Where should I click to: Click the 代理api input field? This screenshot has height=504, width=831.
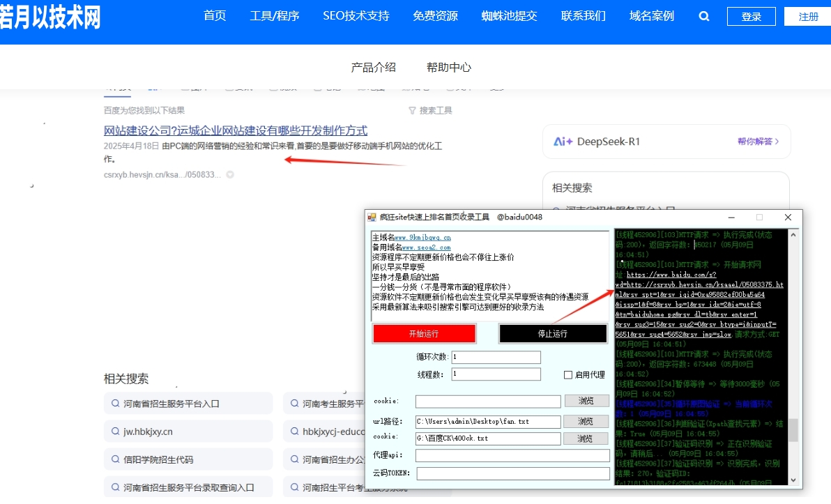tap(512, 455)
